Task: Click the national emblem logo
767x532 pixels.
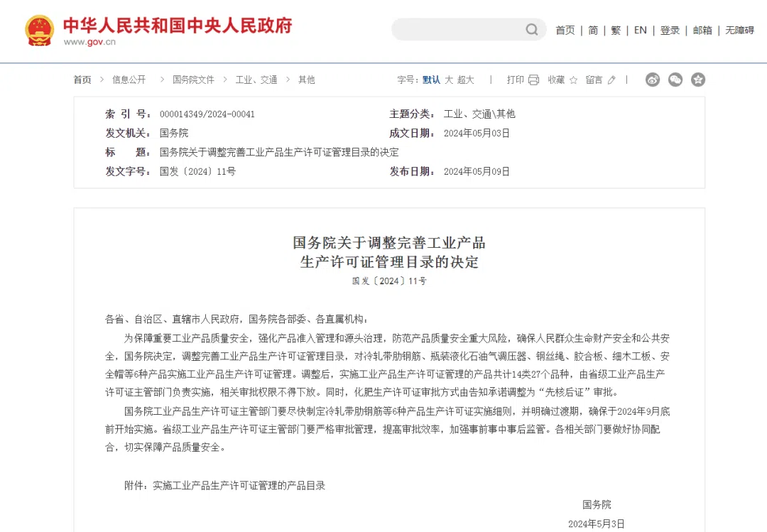Action: 40,31
